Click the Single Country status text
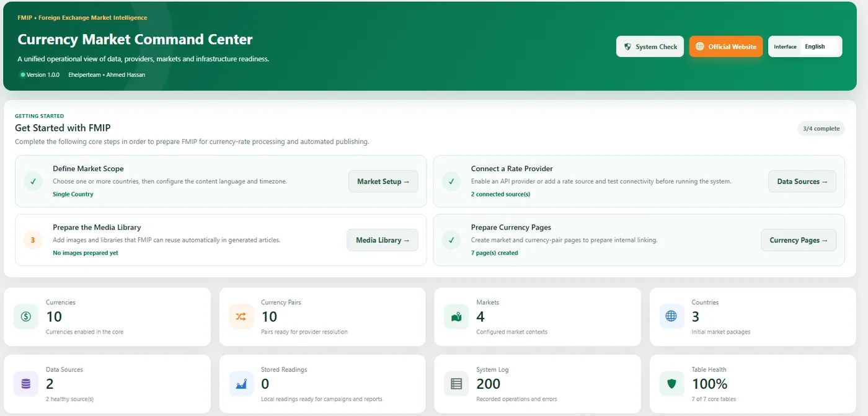 [73, 194]
